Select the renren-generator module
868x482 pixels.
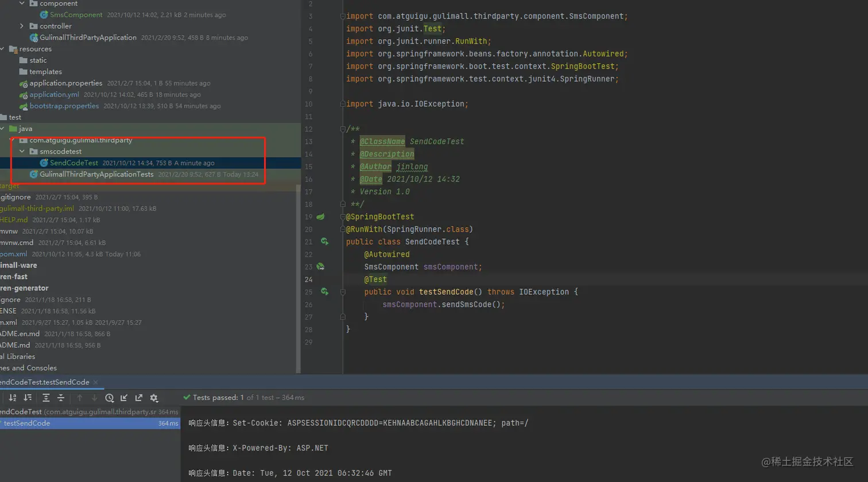coord(24,288)
